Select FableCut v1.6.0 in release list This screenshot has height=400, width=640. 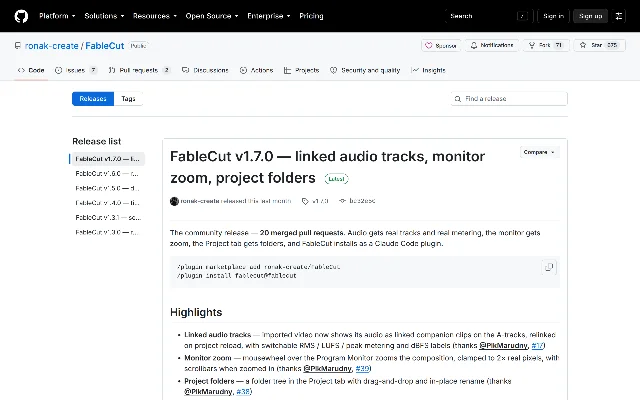point(108,173)
